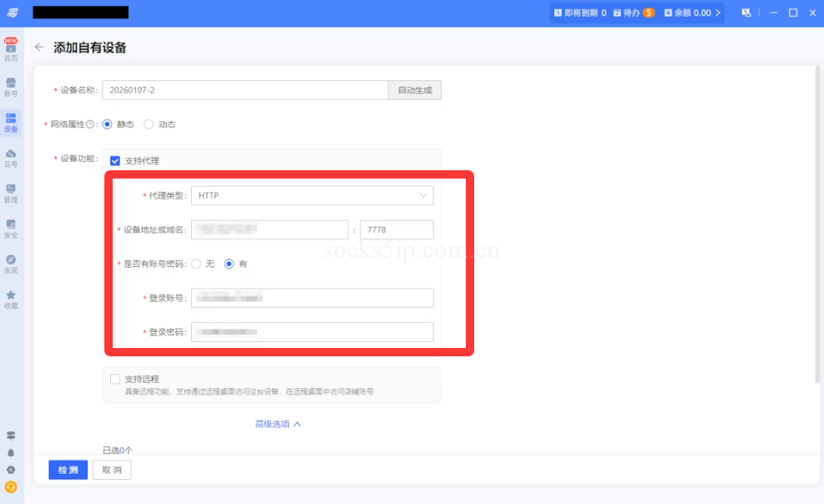Select the 动态 dynamic network option

[x=149, y=124]
